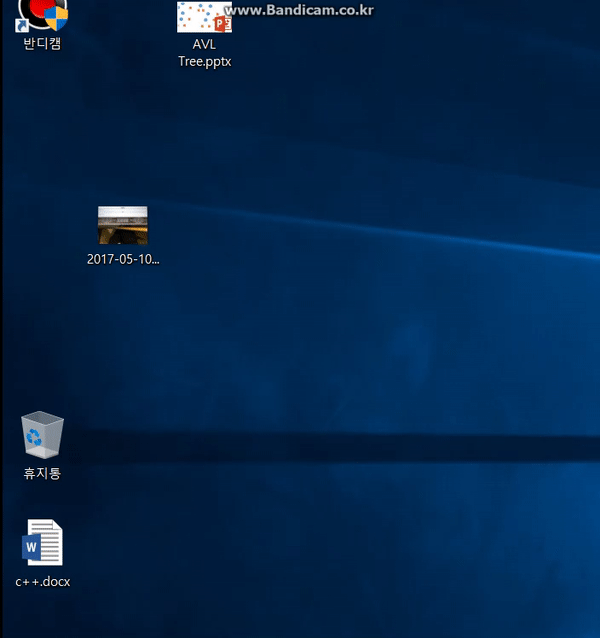The width and height of the screenshot is (600, 638).
Task: Click the blue Word 'W' badge on c++.docx
Action: click(x=31, y=548)
